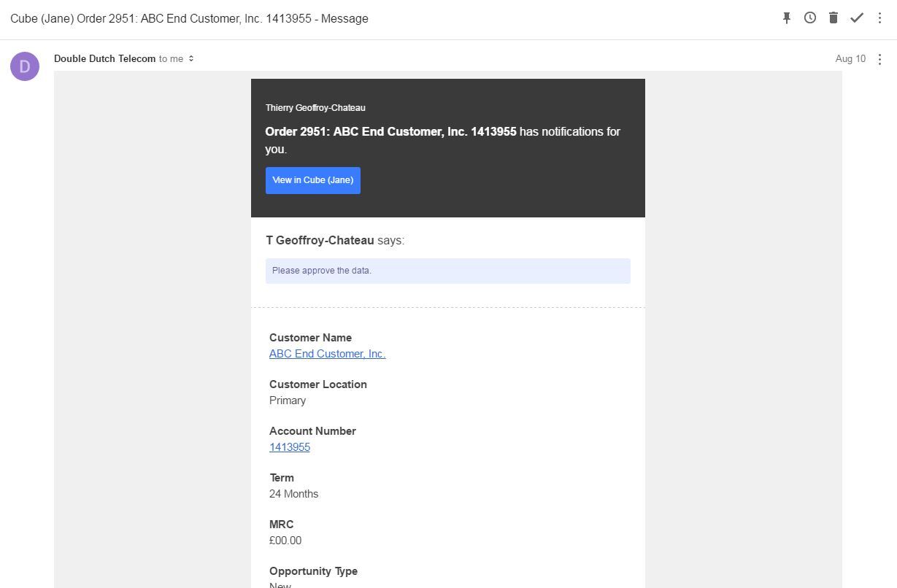Click the bold "Order 2951" heading in banner
Image resolution: width=897 pixels, height=588 pixels.
[x=390, y=132]
